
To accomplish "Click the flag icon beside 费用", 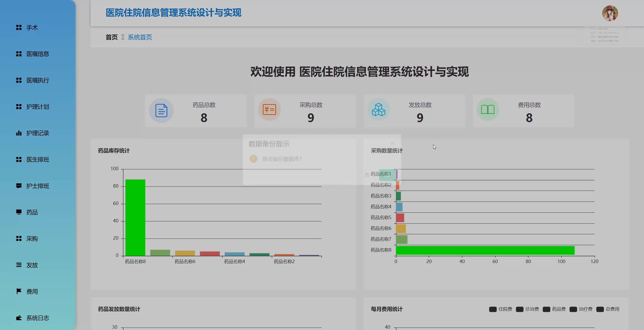I will point(19,291).
